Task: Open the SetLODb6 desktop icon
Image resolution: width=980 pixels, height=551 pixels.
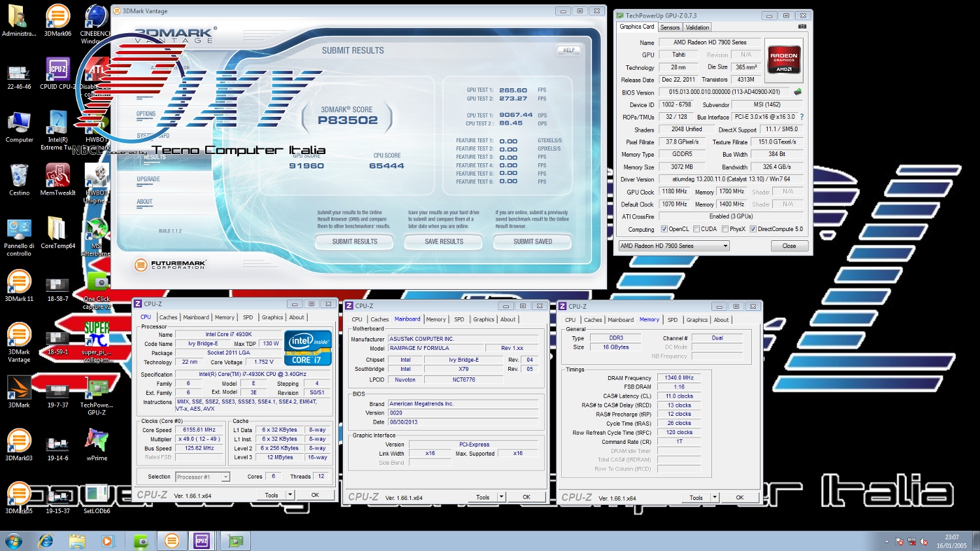Action: tap(97, 497)
